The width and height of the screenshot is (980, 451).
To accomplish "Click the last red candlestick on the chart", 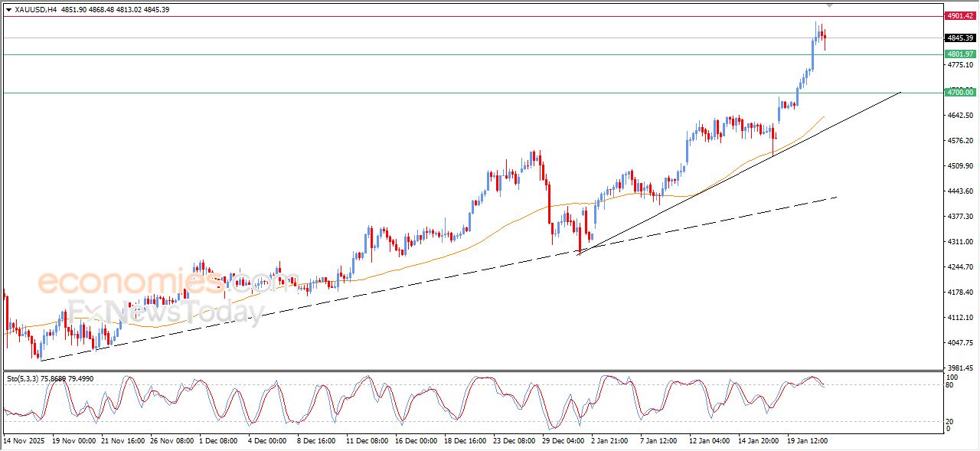I will point(825,39).
